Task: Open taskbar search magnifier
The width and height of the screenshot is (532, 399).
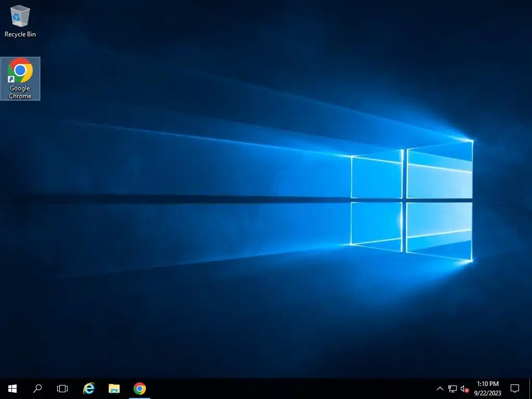Action: point(37,389)
